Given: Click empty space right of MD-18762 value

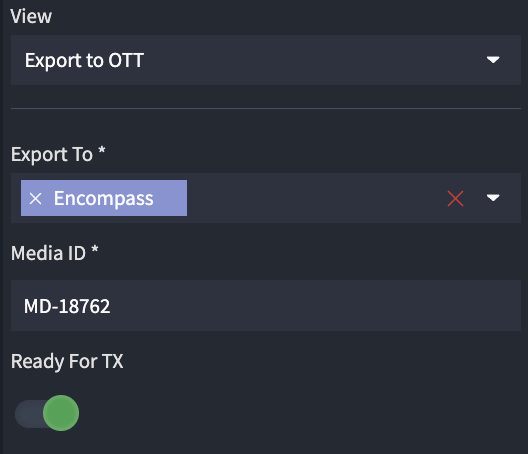Looking at the screenshot, I should 313,306.
